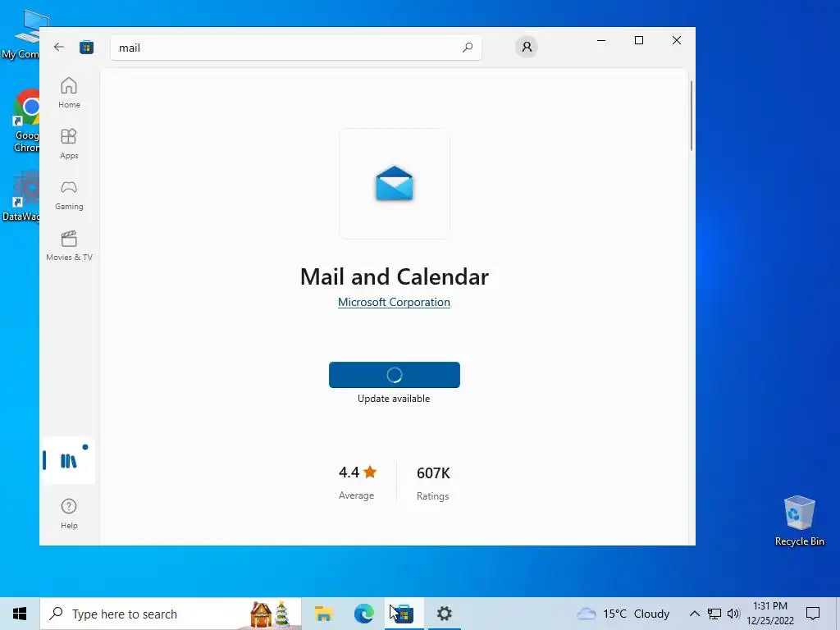Screen dimensions: 840x630
Task: Select the DataWag desktop shortcut
Action: pos(21,196)
